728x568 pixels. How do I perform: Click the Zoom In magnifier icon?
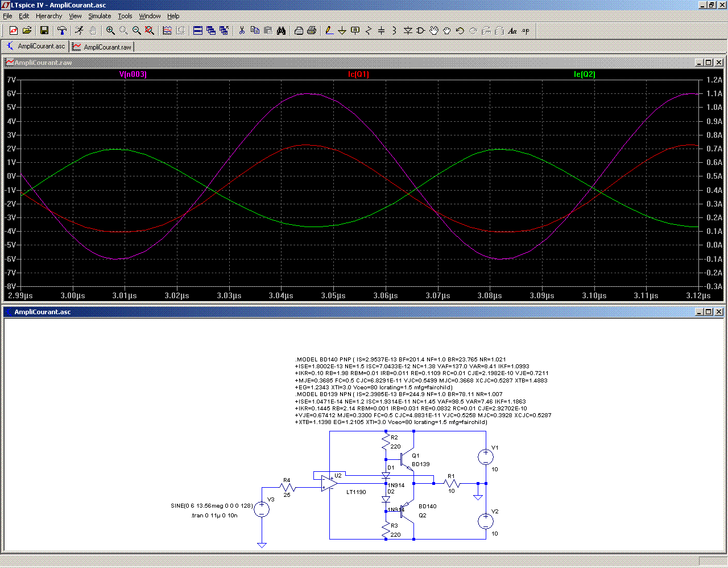tap(110, 31)
